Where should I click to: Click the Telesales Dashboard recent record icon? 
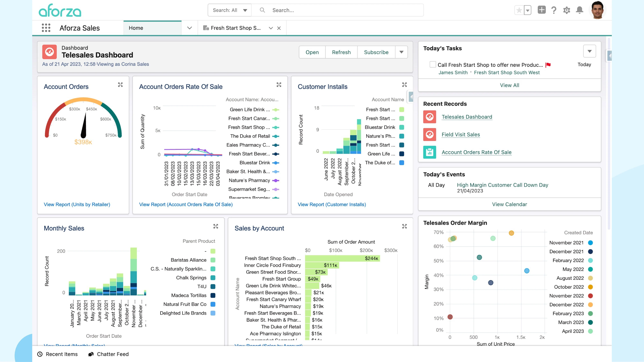coord(430,117)
